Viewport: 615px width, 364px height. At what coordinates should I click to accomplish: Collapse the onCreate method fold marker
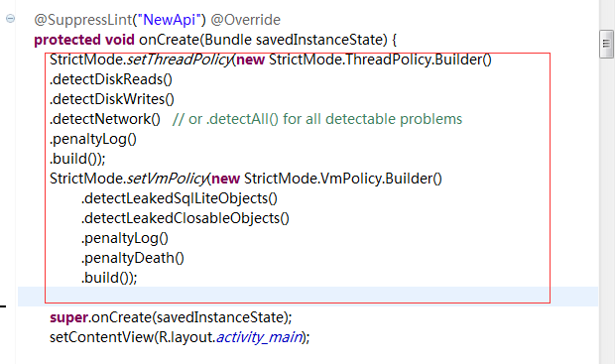pos(10,19)
